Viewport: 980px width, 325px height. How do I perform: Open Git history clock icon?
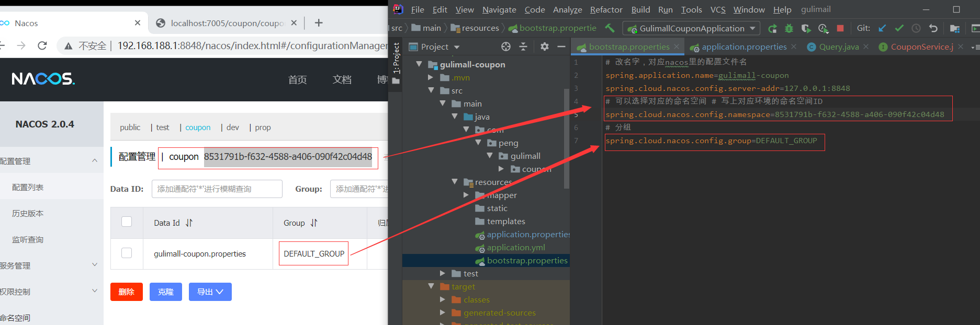(x=916, y=28)
